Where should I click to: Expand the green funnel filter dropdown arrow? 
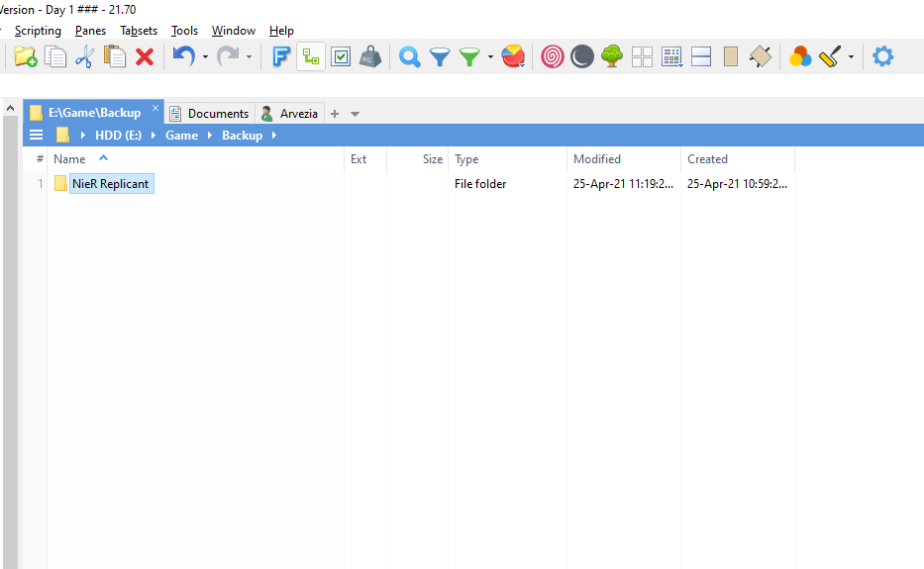[x=490, y=57]
